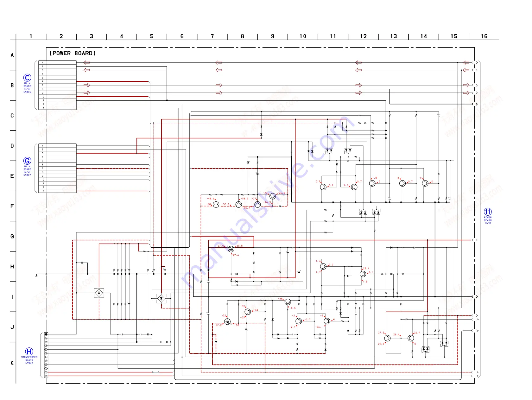532x400 pixels.
Task: Click the transistor marked -27 and -26.3
Action: coord(273,196)
